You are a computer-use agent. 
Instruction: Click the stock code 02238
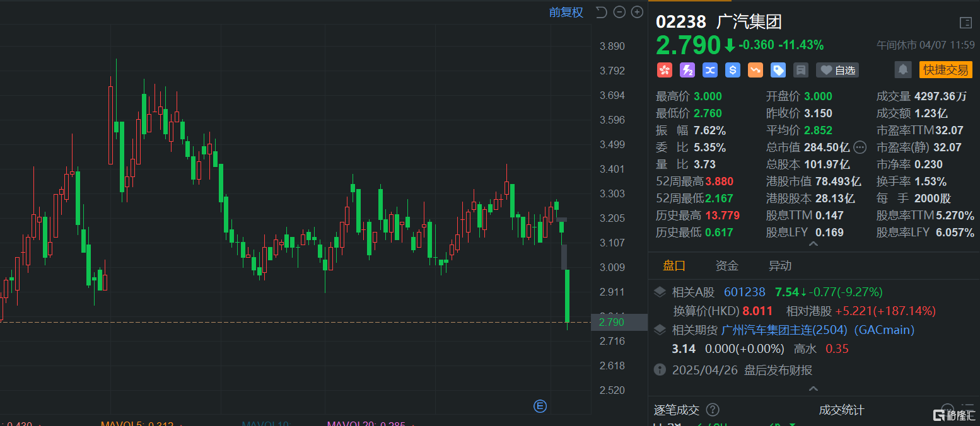click(x=681, y=22)
